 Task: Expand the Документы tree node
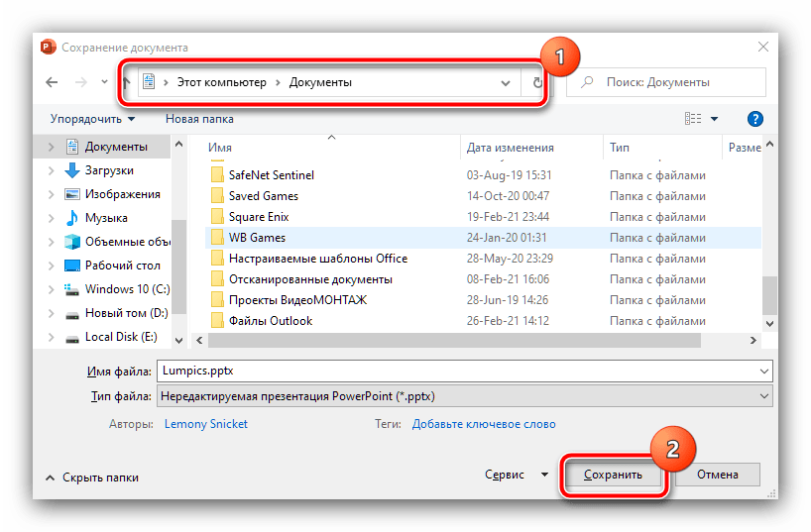click(51, 147)
